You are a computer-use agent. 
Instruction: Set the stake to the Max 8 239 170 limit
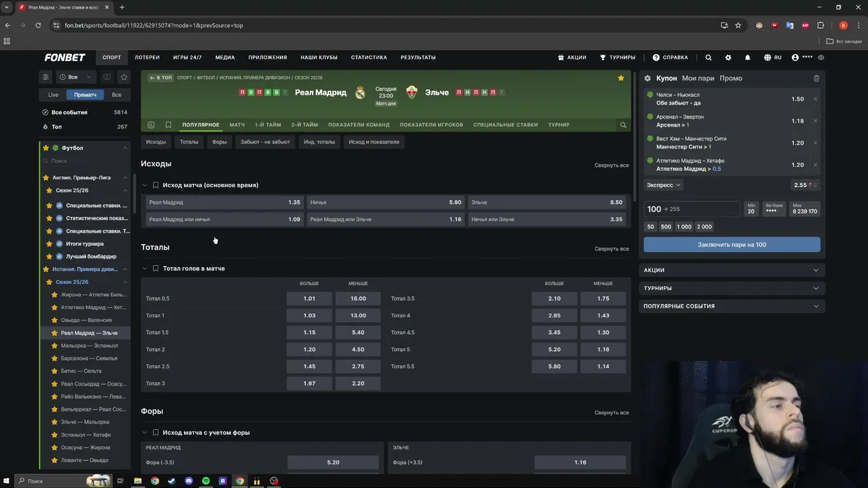(x=805, y=209)
